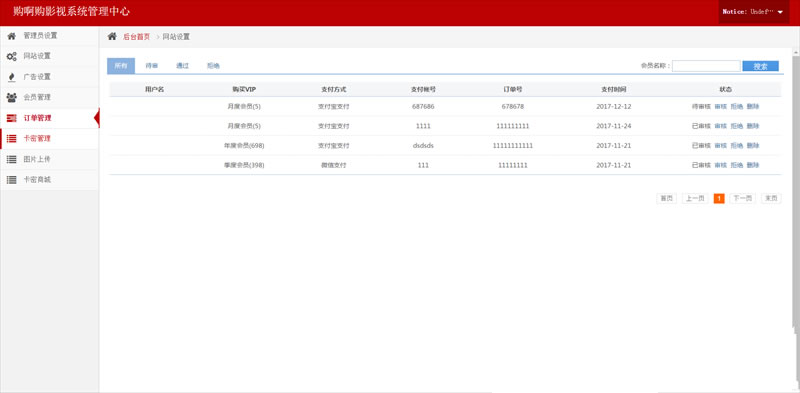Click the 搜索 button
This screenshot has width=800, height=393.
[760, 66]
